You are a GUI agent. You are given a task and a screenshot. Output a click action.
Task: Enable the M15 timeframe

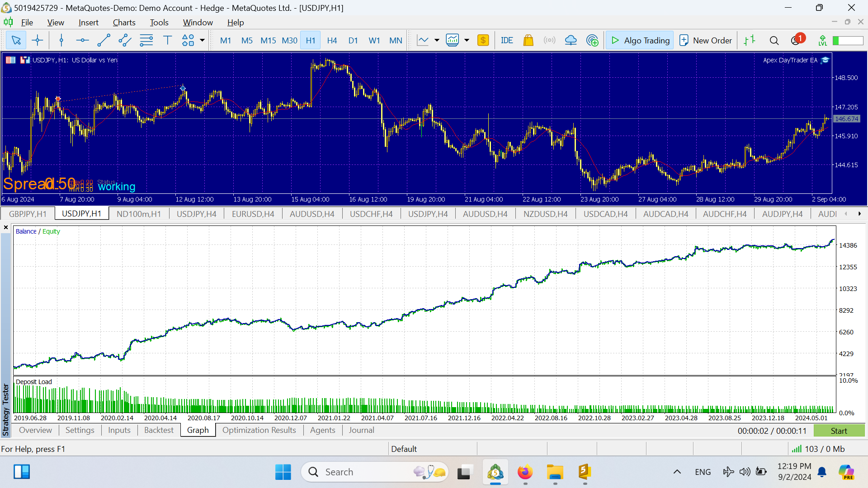click(x=268, y=40)
